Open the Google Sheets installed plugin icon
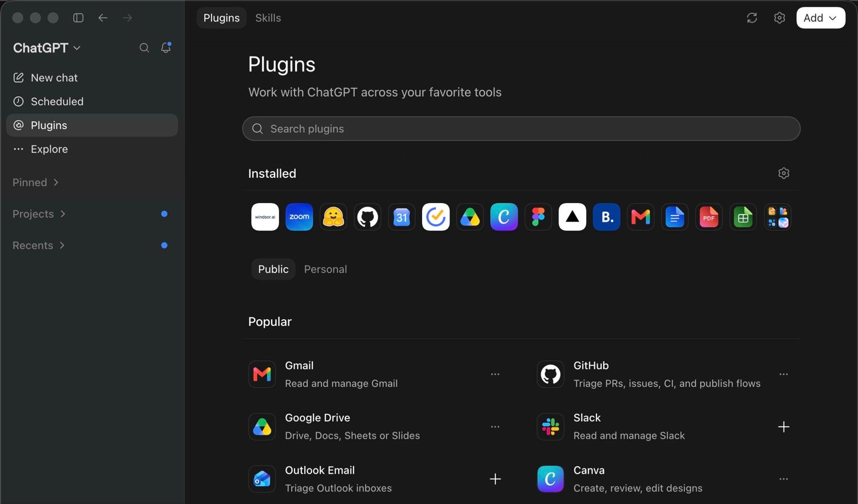 tap(743, 217)
